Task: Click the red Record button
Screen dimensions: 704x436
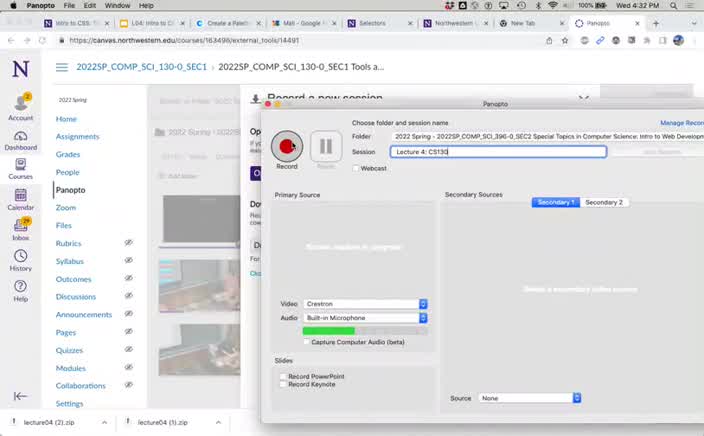Action: click(287, 147)
